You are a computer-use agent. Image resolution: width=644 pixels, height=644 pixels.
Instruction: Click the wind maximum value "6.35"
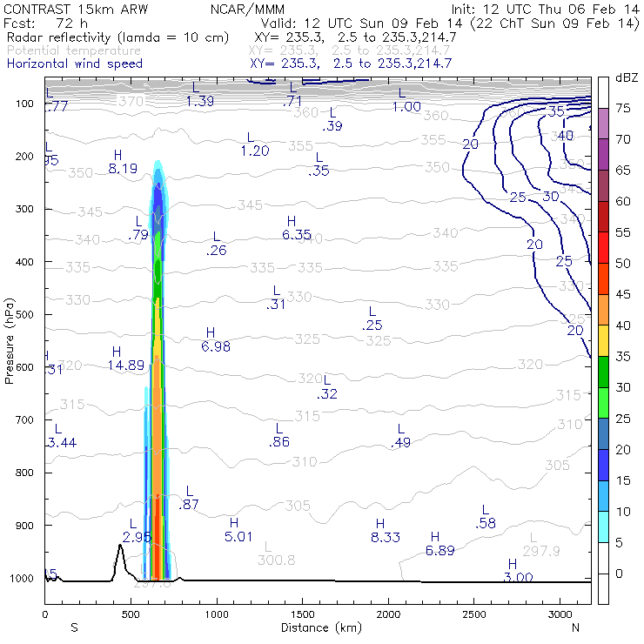click(297, 234)
